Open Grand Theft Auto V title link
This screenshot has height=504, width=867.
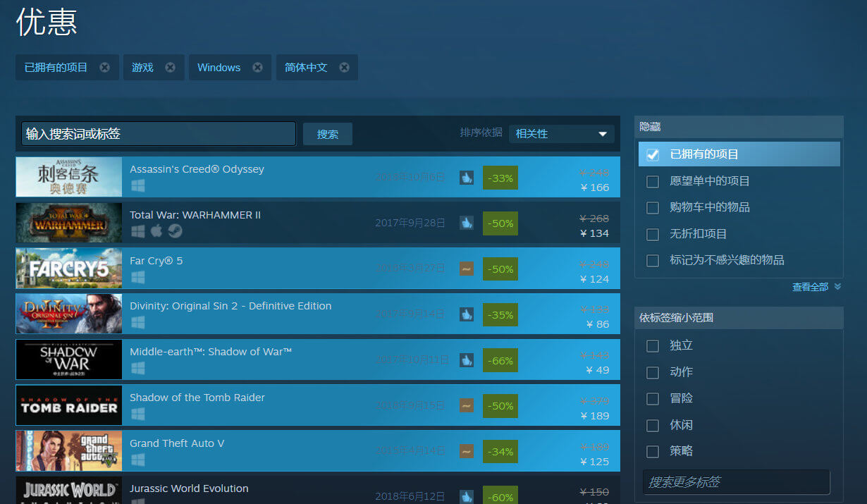(177, 443)
